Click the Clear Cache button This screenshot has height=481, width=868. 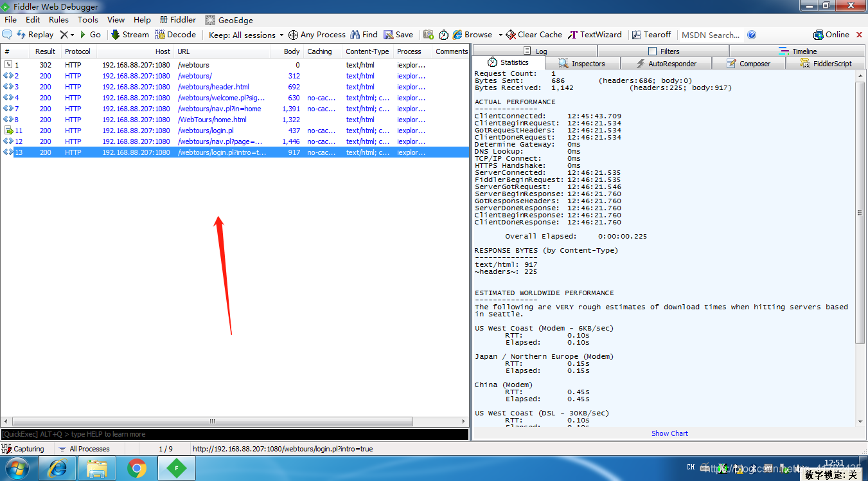534,35
